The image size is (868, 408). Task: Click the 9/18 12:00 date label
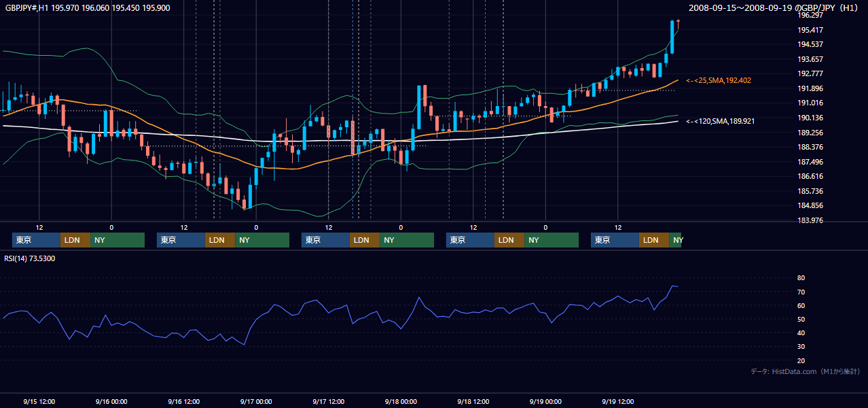(x=473, y=401)
